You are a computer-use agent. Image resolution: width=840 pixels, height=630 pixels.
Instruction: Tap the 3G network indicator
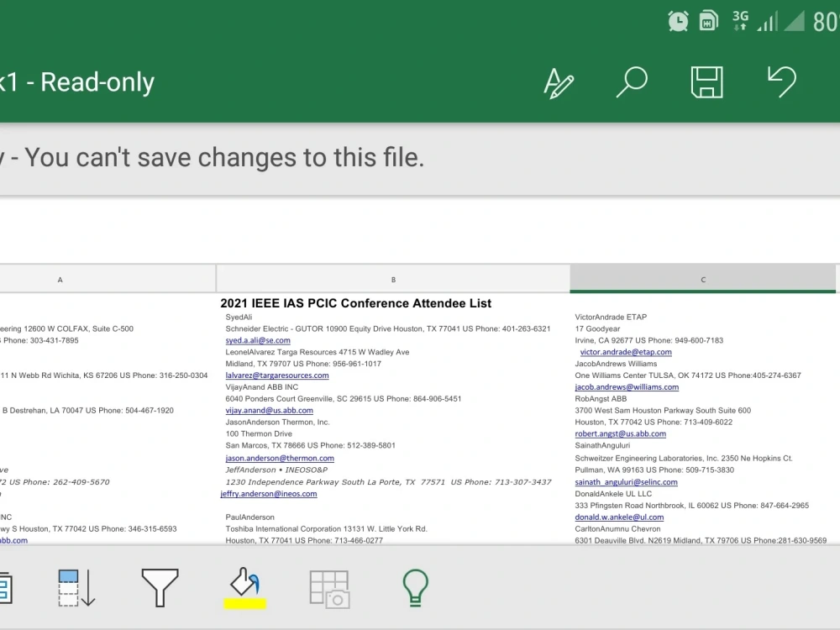[x=740, y=20]
